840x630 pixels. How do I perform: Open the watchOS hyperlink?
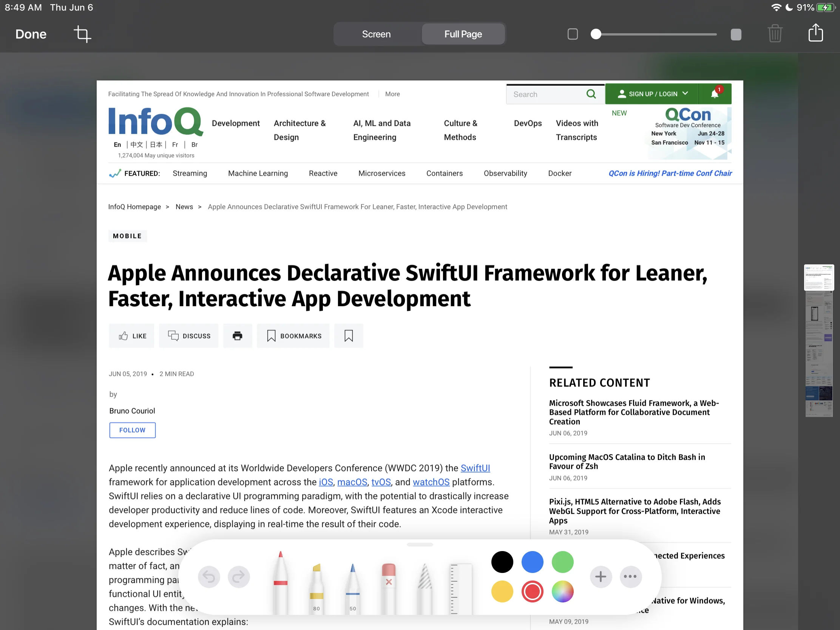[431, 482]
